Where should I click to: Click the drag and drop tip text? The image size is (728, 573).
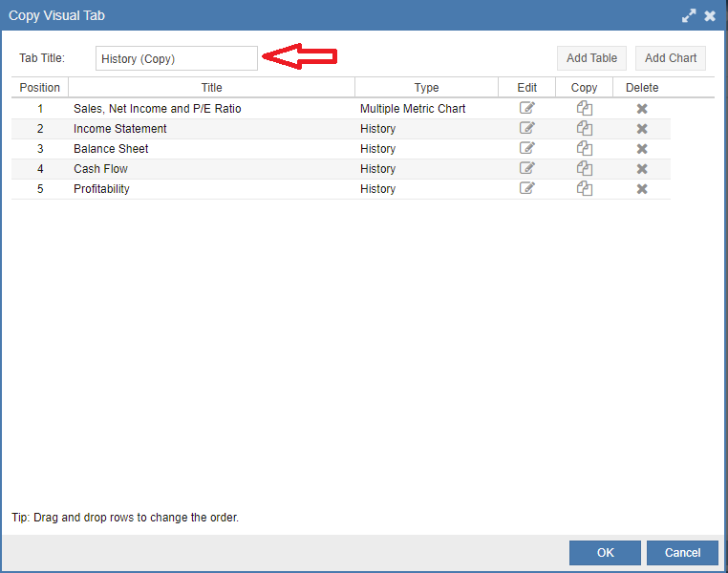[x=125, y=518]
